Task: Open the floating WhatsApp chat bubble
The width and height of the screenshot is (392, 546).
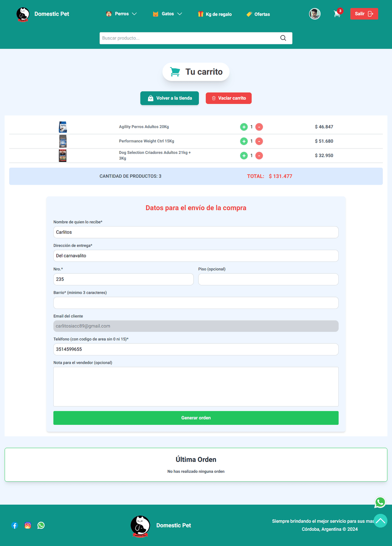Action: [x=380, y=502]
